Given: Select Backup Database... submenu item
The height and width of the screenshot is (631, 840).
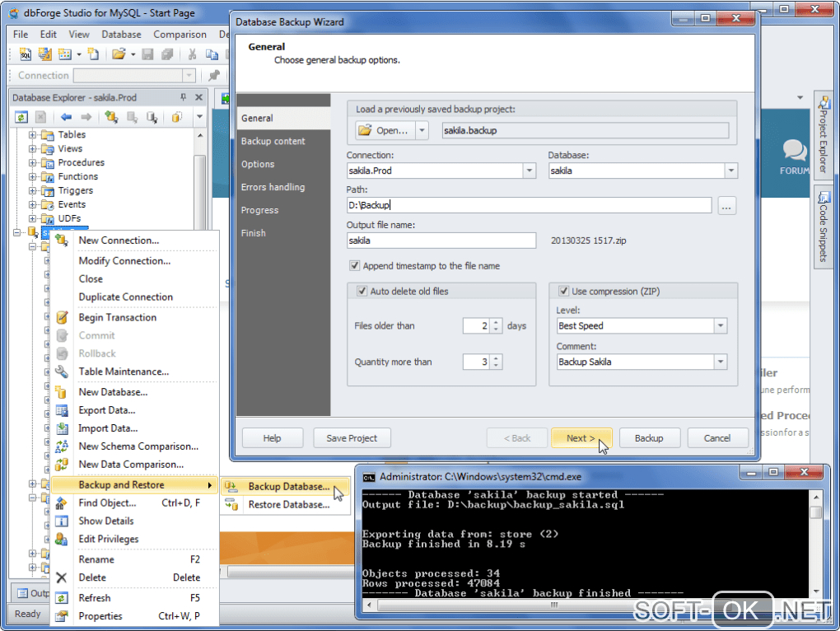Looking at the screenshot, I should pyautogui.click(x=286, y=486).
